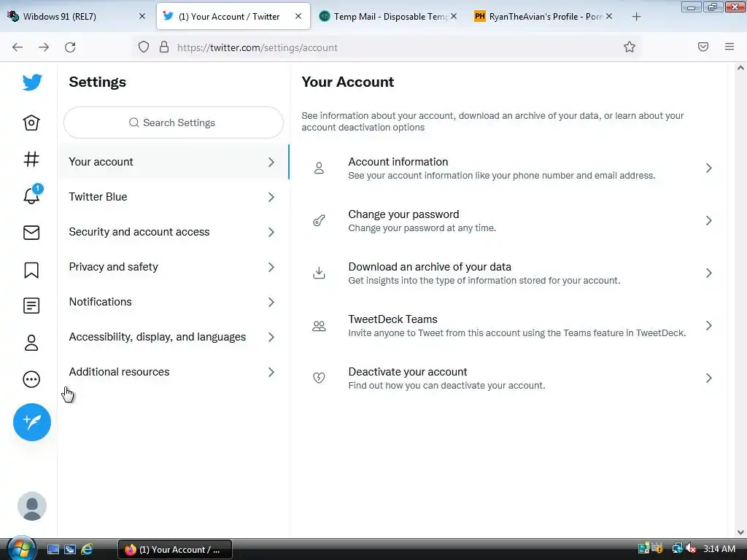Open Download an archive of your data

508,273
